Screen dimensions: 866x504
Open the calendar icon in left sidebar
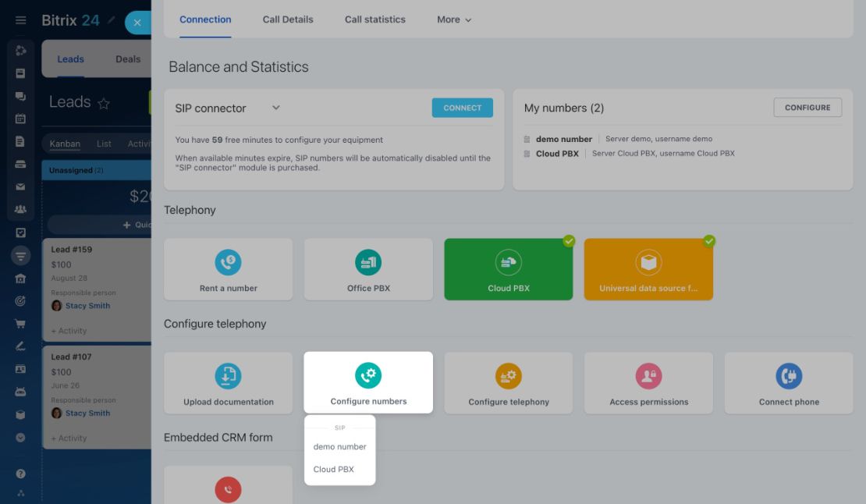[x=20, y=119]
